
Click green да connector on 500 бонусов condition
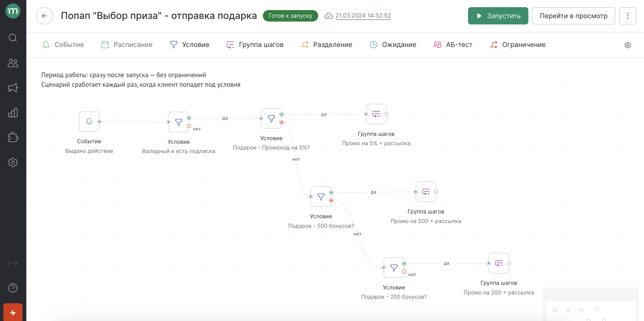[x=331, y=192]
